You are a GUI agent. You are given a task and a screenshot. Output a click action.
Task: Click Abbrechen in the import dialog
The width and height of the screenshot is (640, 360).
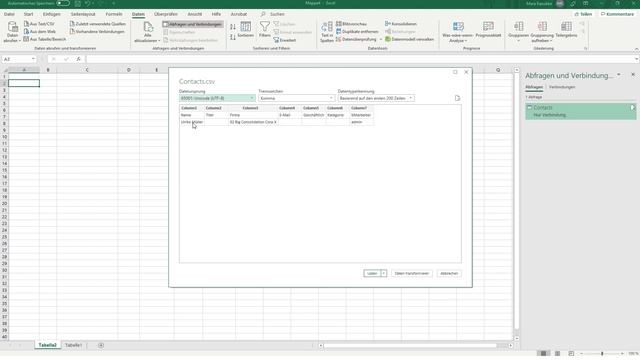click(449, 273)
